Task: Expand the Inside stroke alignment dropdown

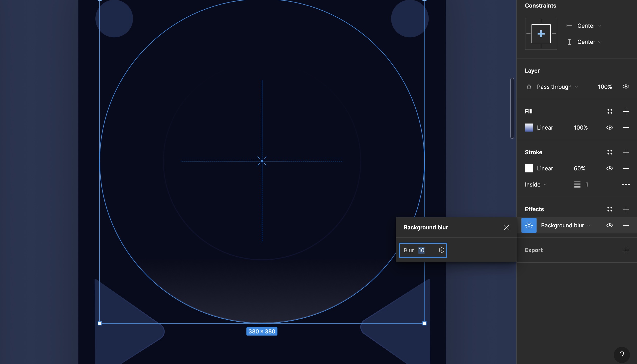Action: click(535, 185)
